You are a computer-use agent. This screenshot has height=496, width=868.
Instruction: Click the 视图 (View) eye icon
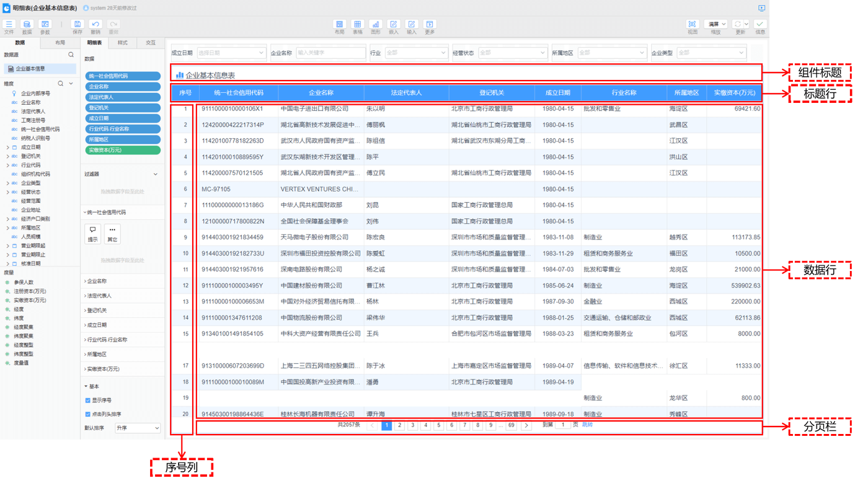point(693,25)
